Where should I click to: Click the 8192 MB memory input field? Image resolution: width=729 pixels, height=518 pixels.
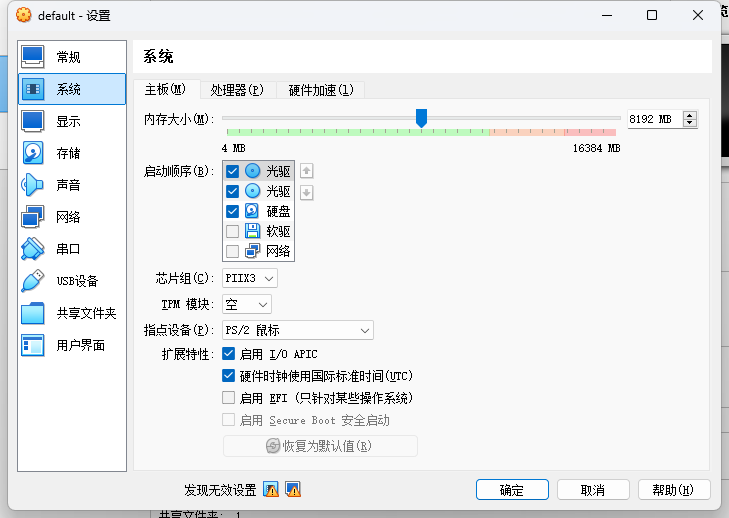(x=655, y=119)
